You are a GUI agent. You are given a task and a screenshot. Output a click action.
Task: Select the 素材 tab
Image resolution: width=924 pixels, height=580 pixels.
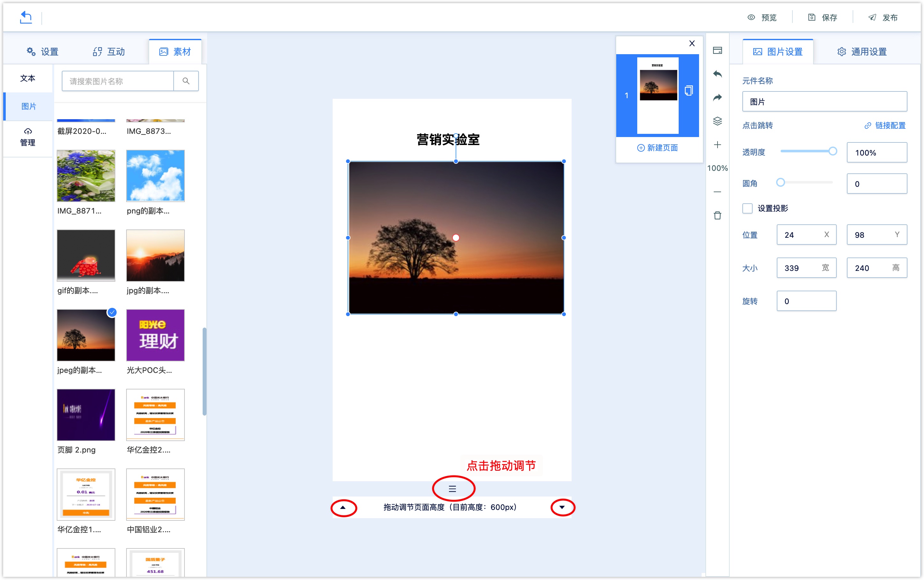pos(175,51)
